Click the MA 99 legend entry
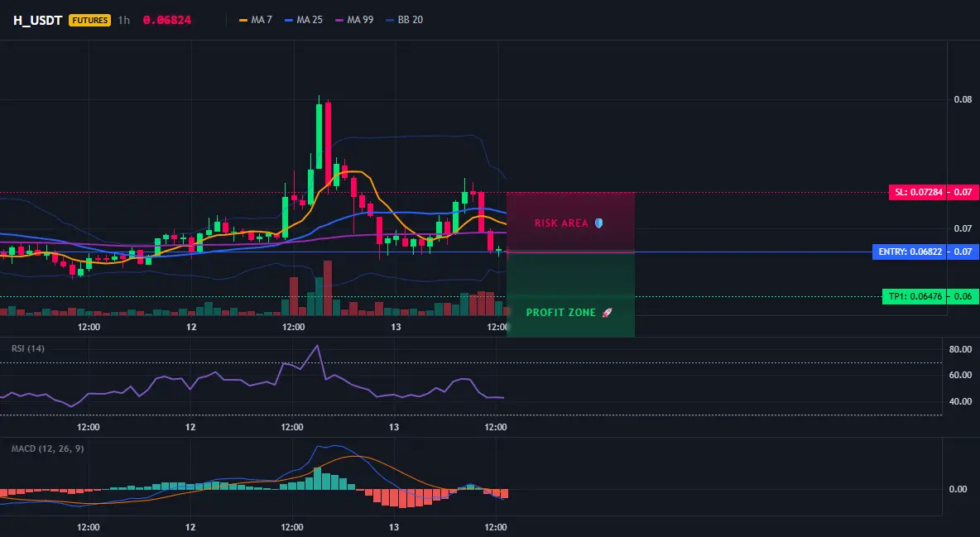This screenshot has height=537, width=980. [x=354, y=20]
